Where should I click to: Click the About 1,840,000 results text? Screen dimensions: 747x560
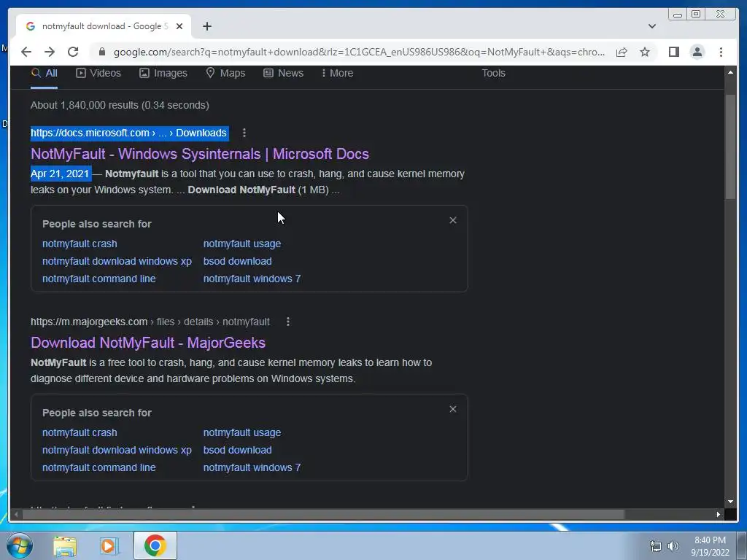click(120, 105)
